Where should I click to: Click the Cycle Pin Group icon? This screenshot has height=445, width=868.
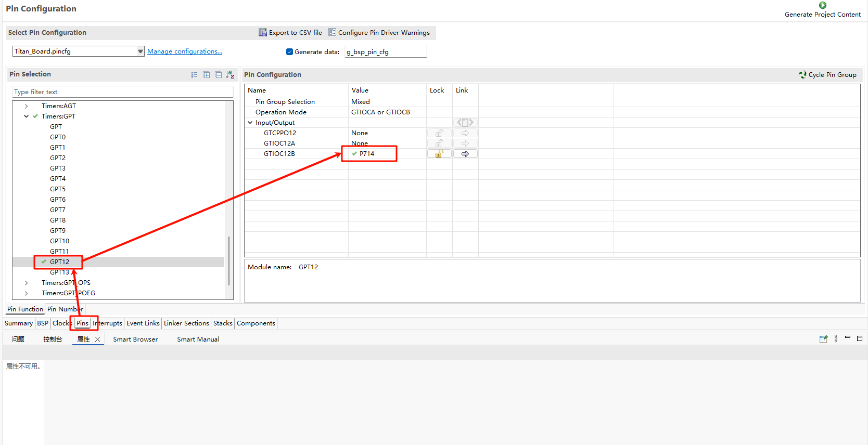coord(802,75)
